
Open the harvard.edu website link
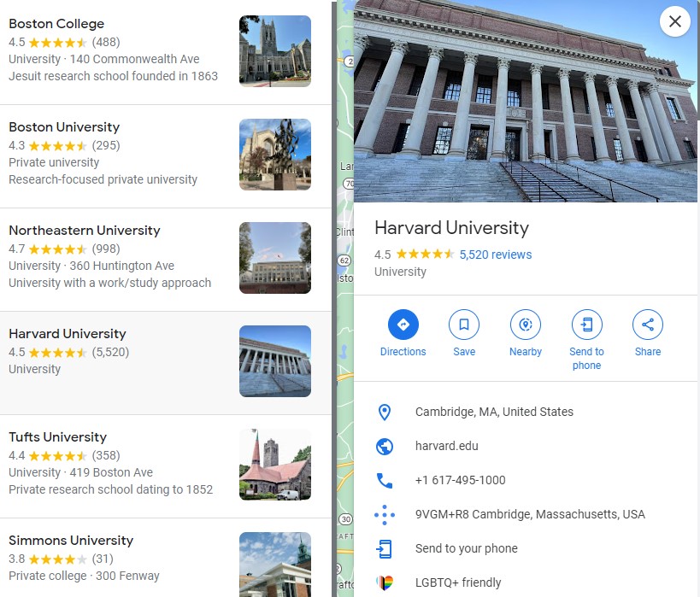446,446
